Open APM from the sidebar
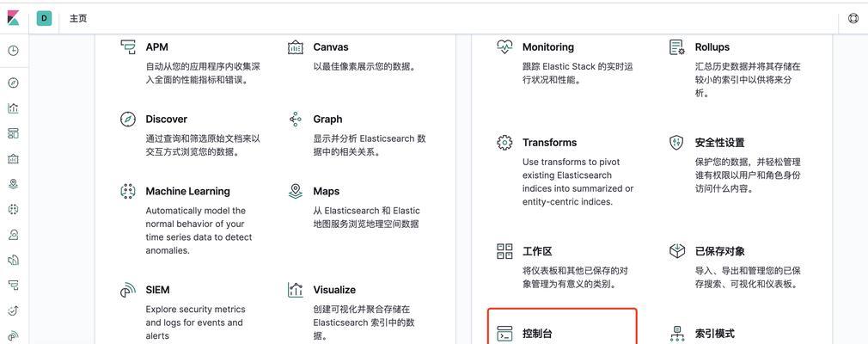 click(13, 285)
